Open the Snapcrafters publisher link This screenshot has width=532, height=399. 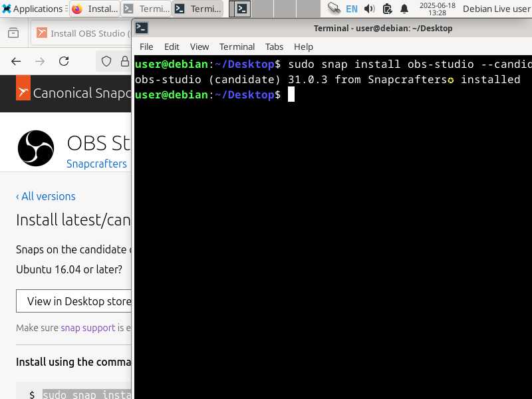tap(96, 164)
